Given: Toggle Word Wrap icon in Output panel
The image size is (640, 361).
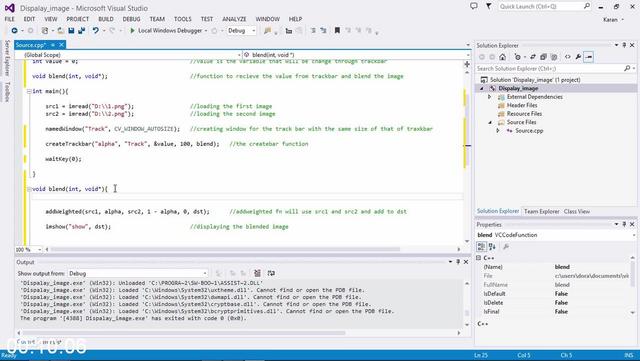Looking at the screenshot, I should 271,273.
